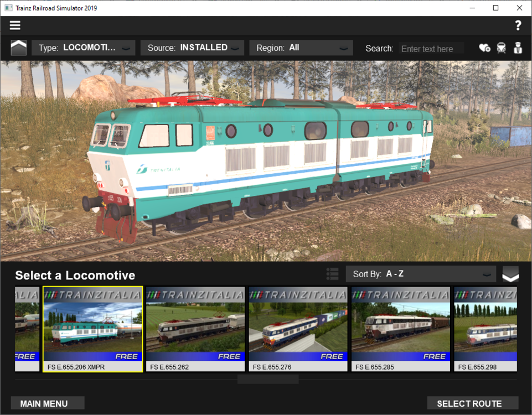The width and height of the screenshot is (532, 415).
Task: Toggle the driver figure filter icon
Action: coord(518,48)
